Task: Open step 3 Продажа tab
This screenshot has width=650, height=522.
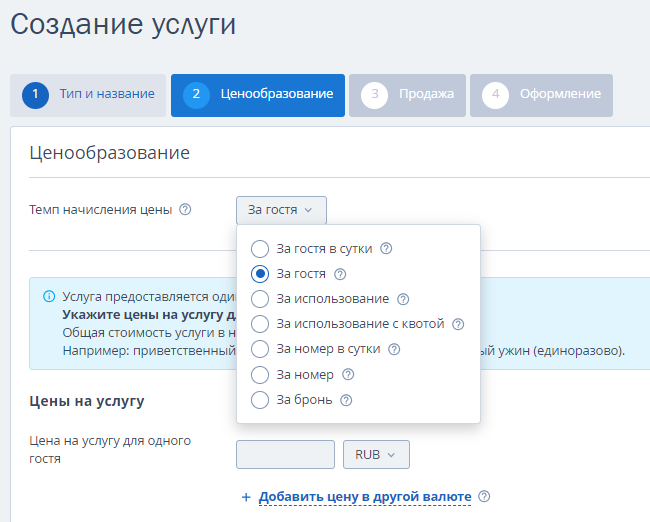Action: pos(407,95)
